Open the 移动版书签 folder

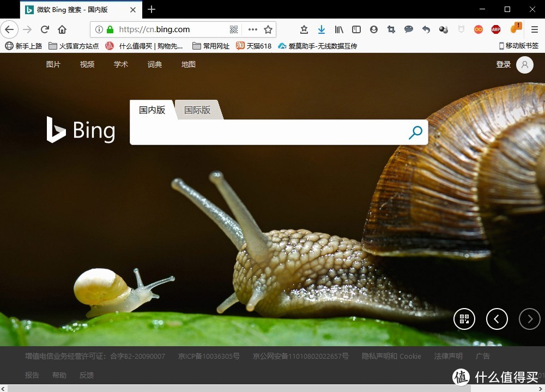coord(519,46)
